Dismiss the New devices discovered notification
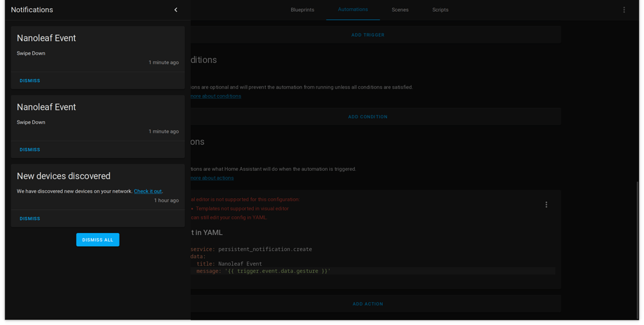644x325 pixels. coord(30,219)
